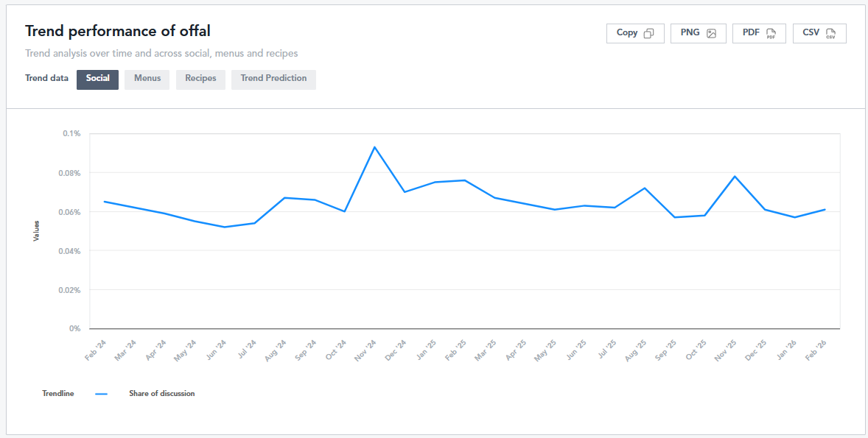Image resolution: width=868 pixels, height=438 pixels.
Task: Select the Feb '26 final data point
Action: pos(825,209)
